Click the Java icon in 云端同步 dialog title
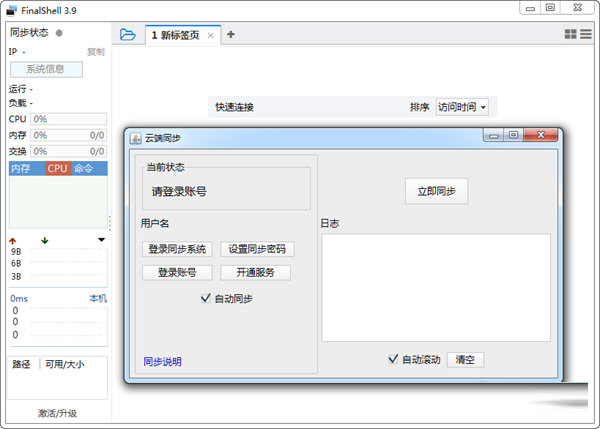The image size is (600, 429). 135,137
